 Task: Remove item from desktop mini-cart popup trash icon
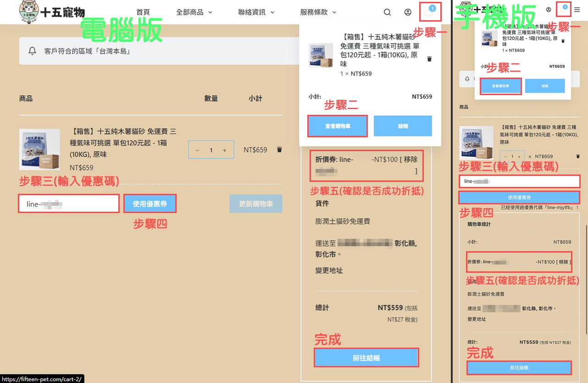pos(429,59)
